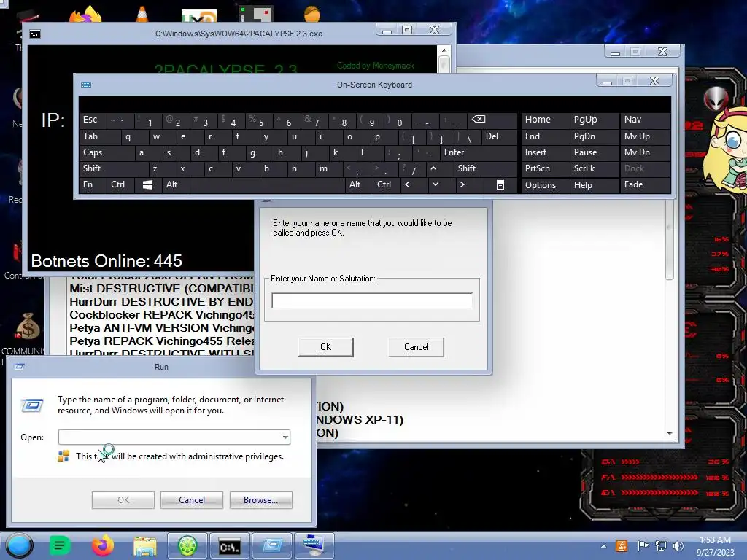Click the Start orb on the taskbar
This screenshot has width=747, height=560.
[x=19, y=545]
